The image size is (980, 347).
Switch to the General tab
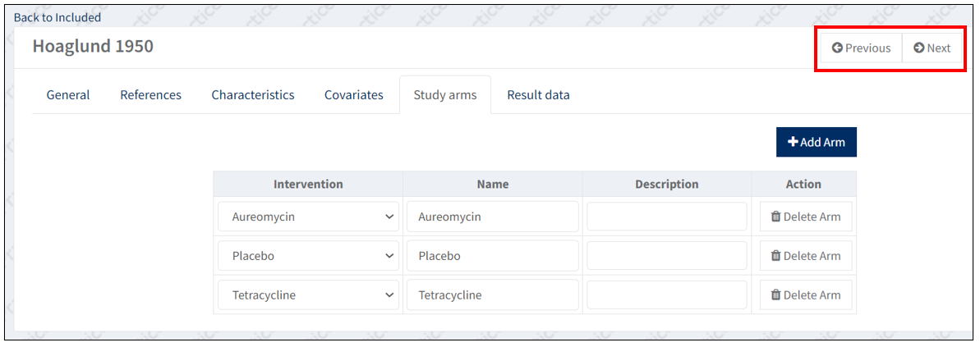68,95
